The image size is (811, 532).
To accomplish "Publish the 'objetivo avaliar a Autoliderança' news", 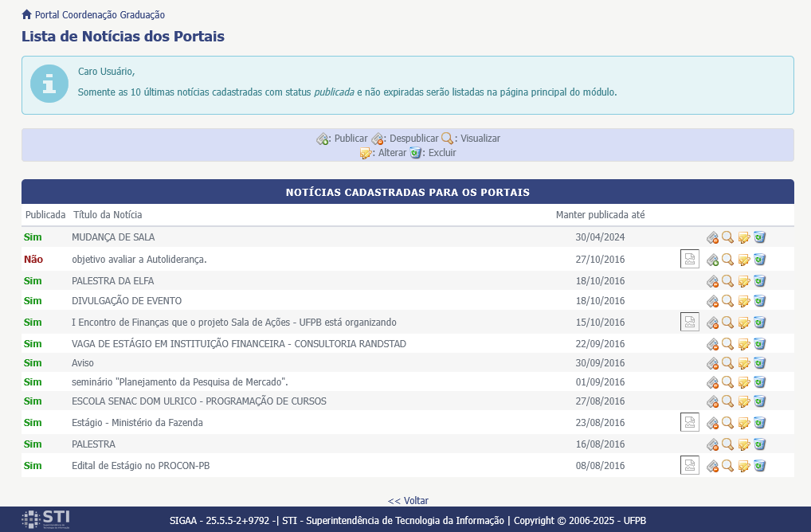I will tap(712, 260).
